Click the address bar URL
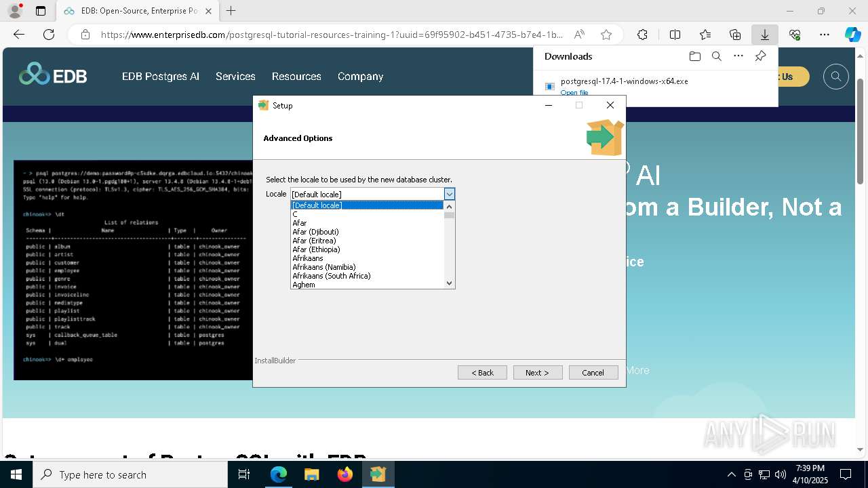This screenshot has width=868, height=488. (x=332, y=35)
